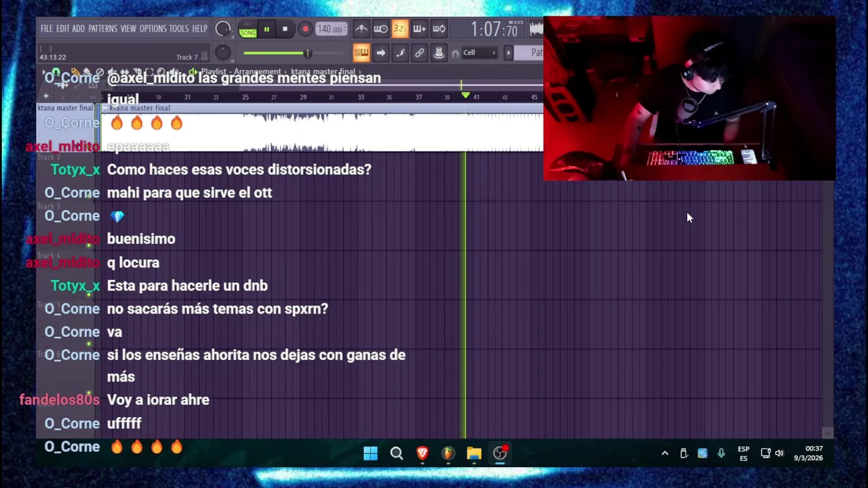Open the HELP menu
This screenshot has height=488, width=868.
[199, 28]
